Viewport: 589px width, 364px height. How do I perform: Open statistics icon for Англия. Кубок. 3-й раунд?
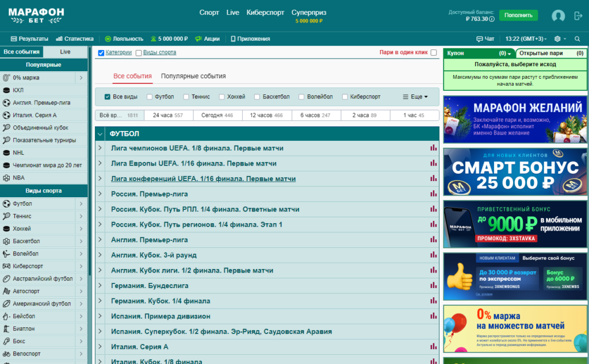click(x=434, y=255)
